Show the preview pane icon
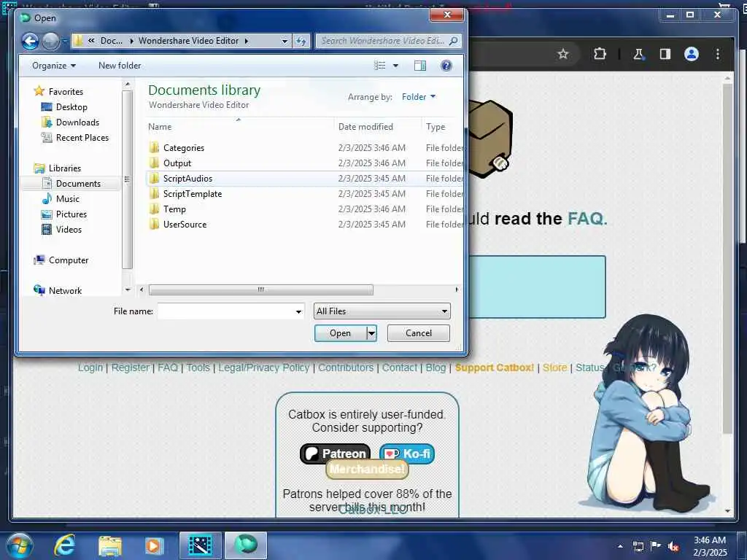This screenshot has height=560, width=747. click(419, 66)
